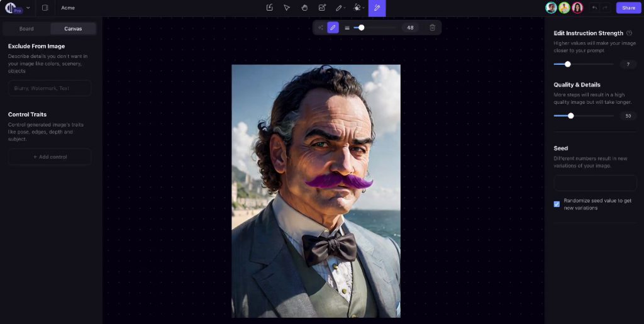
Task: Select the Canvas tab
Action: [x=73, y=29]
